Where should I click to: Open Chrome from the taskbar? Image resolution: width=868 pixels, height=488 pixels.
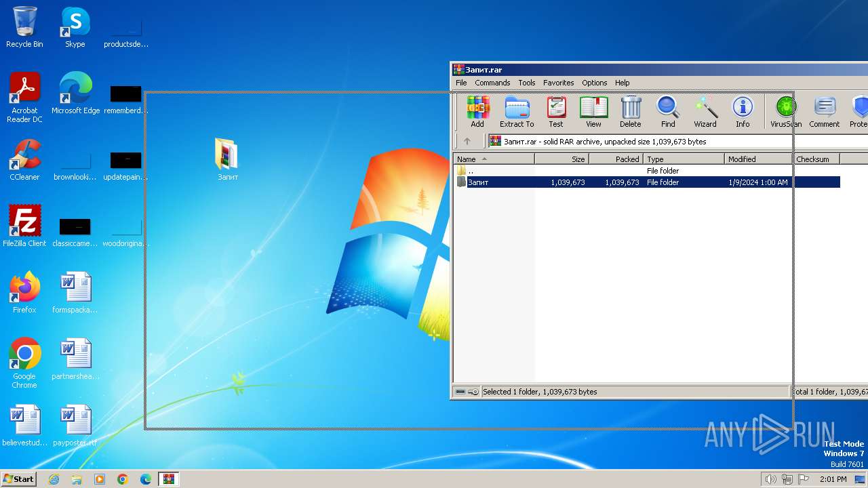tap(123, 479)
